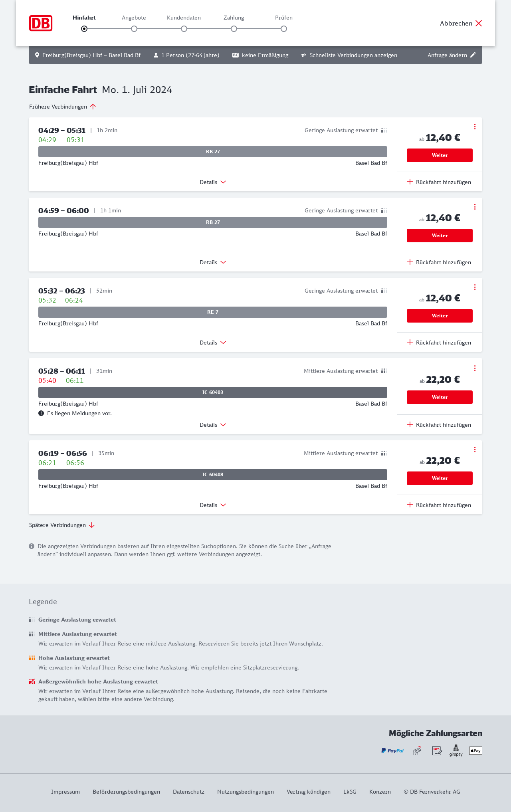Viewport: 511px width, 812px height.
Task: Select the Zahlung progress step circle
Action: tap(234, 29)
